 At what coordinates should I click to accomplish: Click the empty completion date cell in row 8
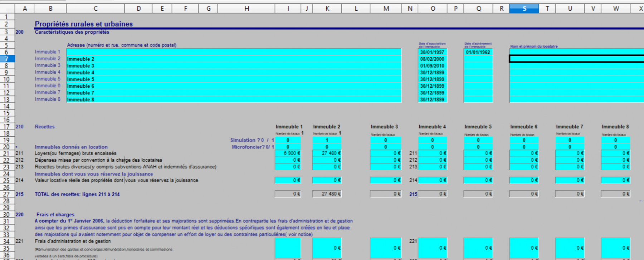point(478,66)
